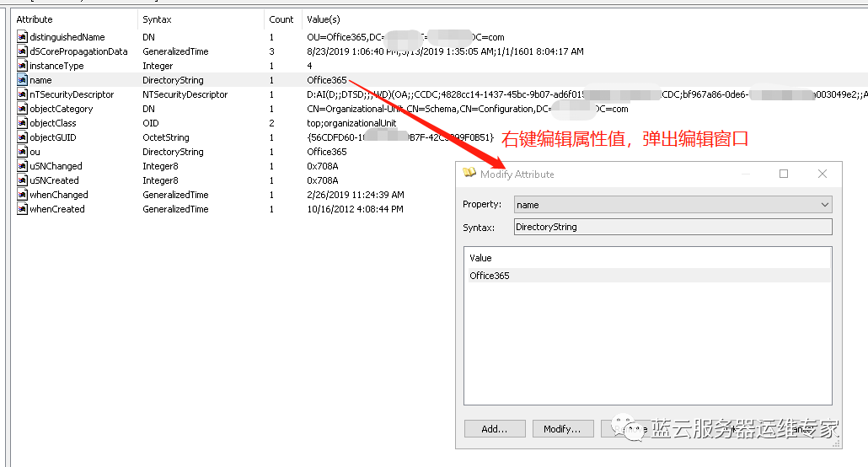Select the dSCorePropagationData attribute name
This screenshot has width=868, height=467.
pos(78,51)
